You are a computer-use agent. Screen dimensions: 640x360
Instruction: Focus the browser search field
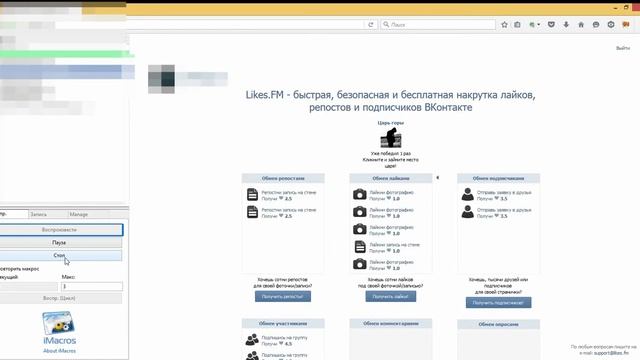point(438,24)
